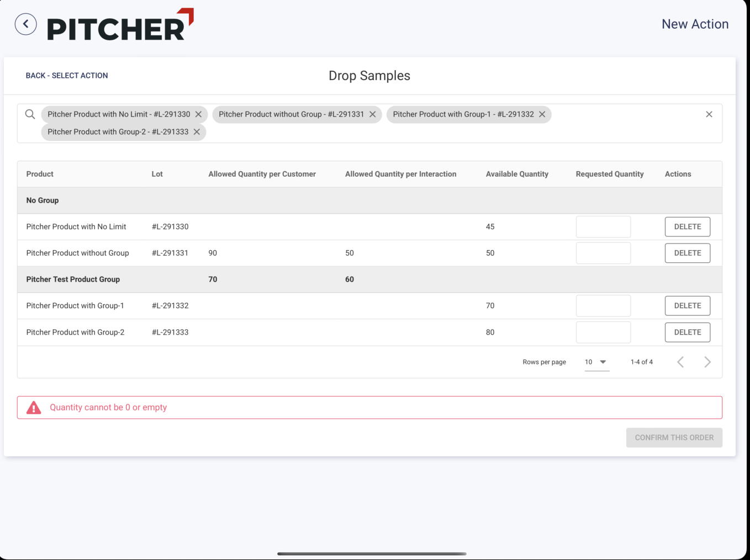Image resolution: width=750 pixels, height=560 pixels.
Task: Remove the Pitcher Product without Group chip
Action: click(x=373, y=114)
